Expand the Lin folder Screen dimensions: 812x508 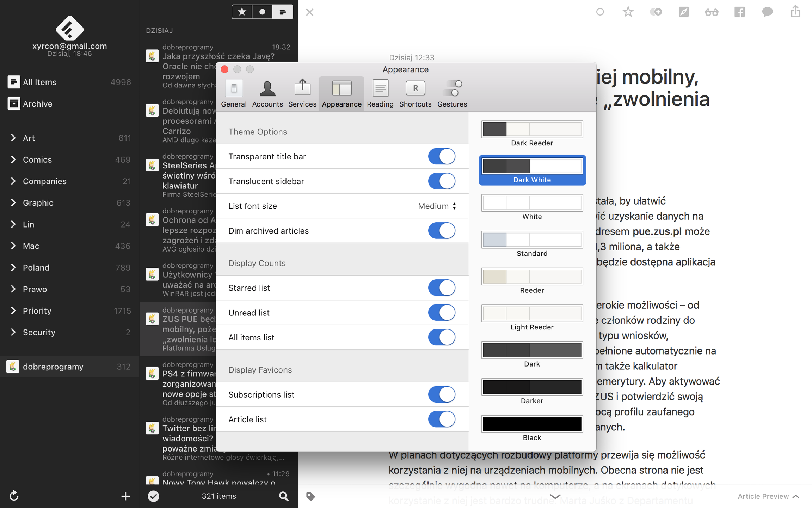coord(13,224)
